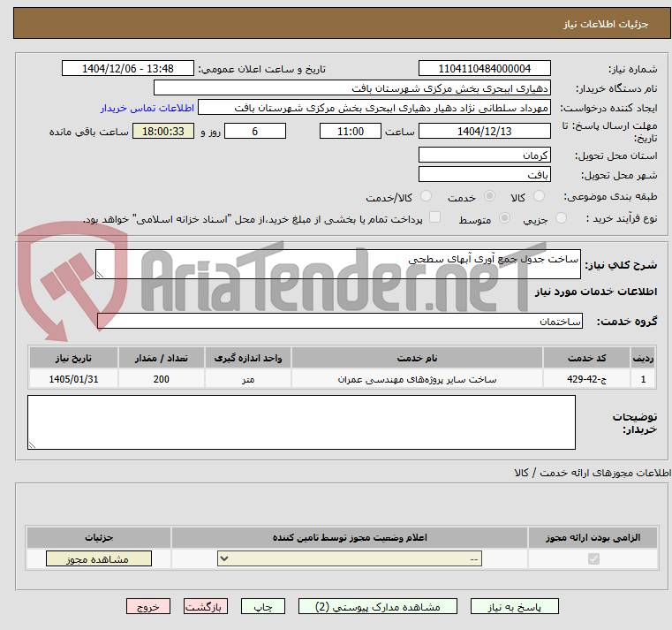Click the چاپ print button
This screenshot has height=630, width=672.
263,607
